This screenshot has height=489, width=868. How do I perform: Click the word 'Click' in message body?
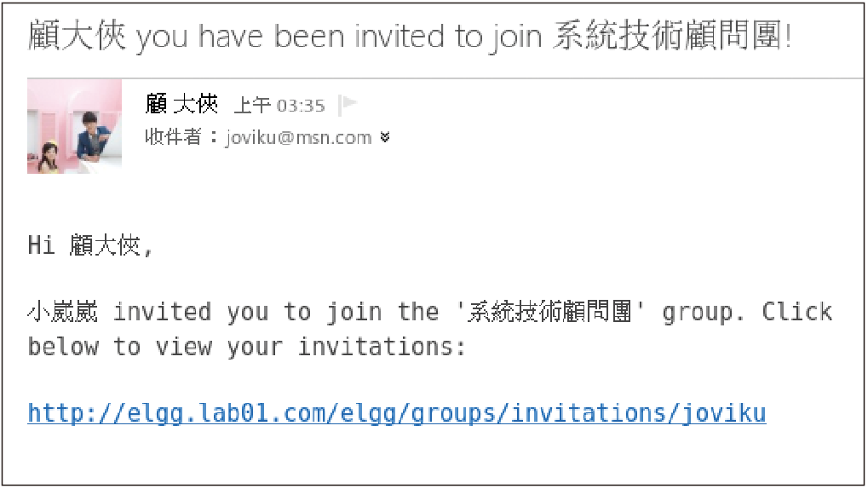(796, 312)
